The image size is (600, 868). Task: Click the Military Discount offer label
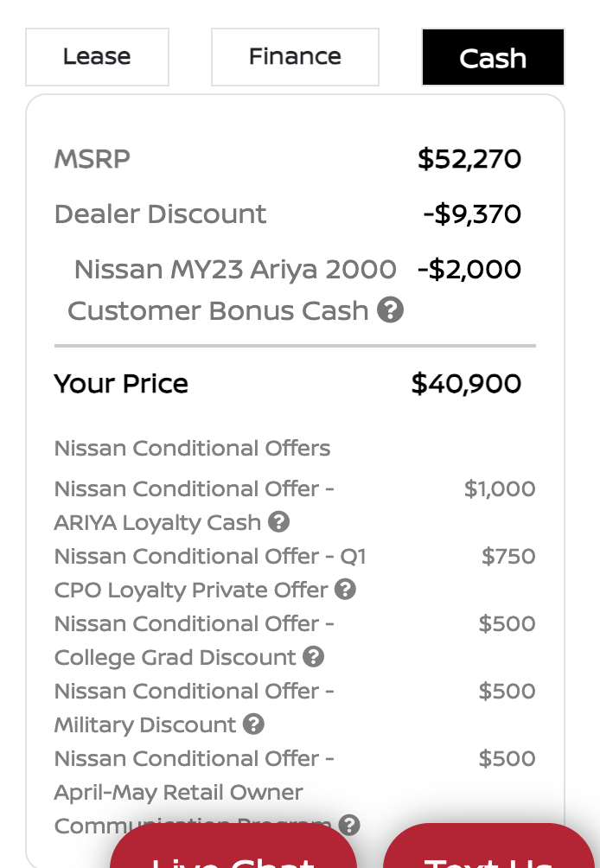(194, 708)
